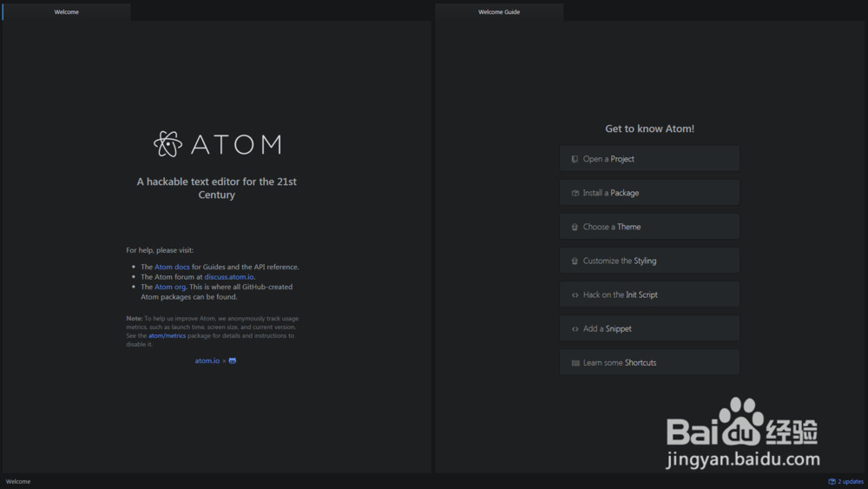
Task: Click the ATOM wordmark text
Action: coord(236,144)
